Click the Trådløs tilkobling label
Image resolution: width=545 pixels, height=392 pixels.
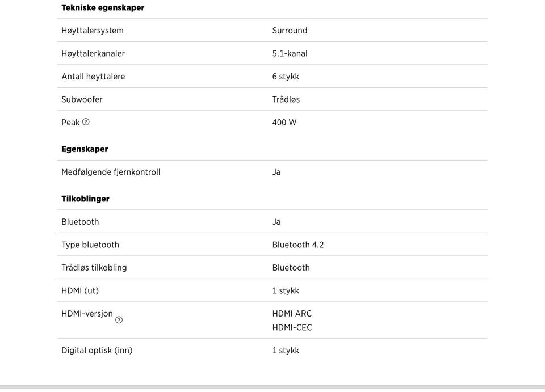click(94, 268)
